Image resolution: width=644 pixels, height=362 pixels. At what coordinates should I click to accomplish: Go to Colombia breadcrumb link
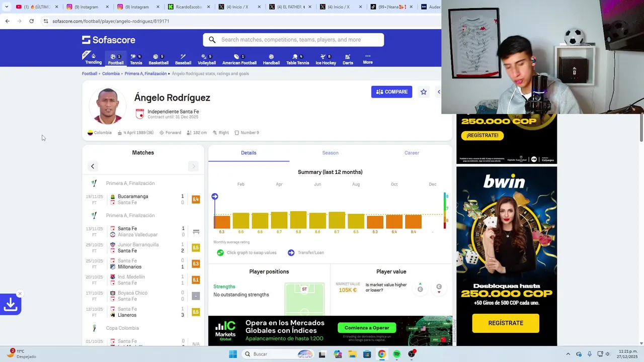coord(111,73)
